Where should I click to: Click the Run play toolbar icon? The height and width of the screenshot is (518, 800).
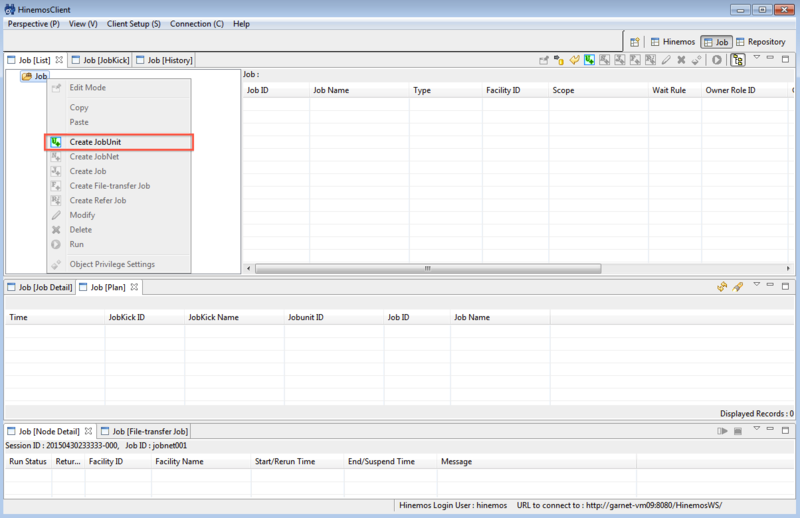(717, 60)
